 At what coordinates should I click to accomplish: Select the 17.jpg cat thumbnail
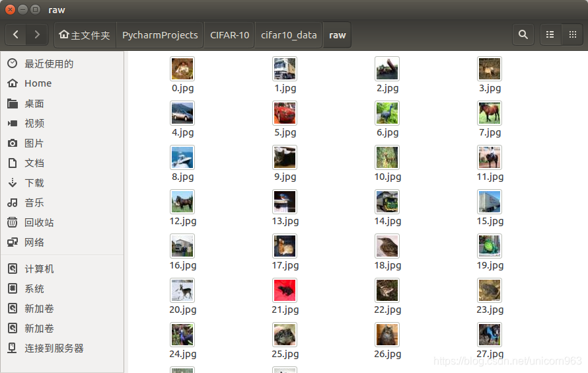click(285, 246)
